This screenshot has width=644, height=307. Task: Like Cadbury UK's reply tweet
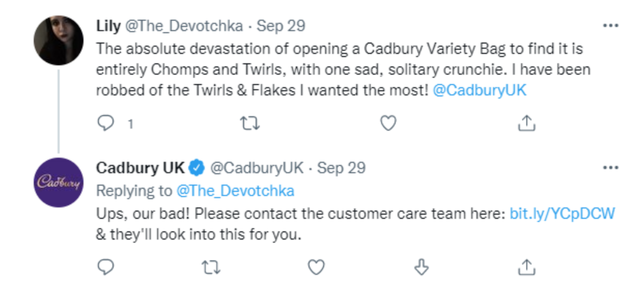(x=316, y=267)
